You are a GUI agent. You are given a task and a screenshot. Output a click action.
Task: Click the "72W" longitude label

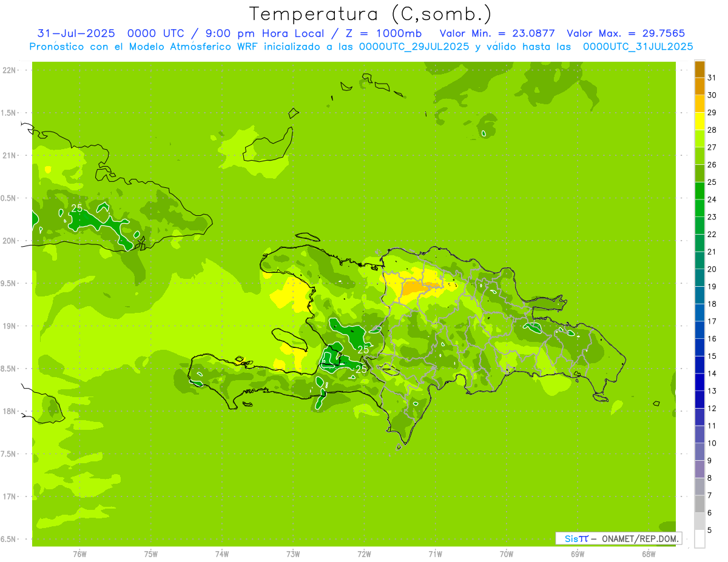click(x=364, y=554)
